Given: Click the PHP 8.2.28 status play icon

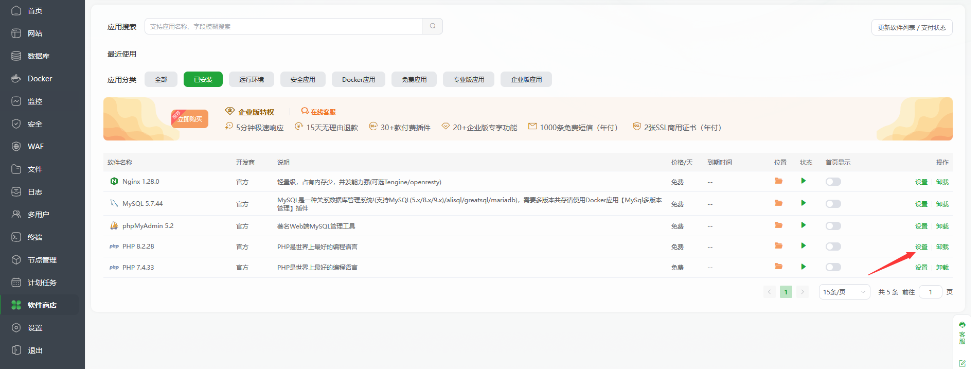Looking at the screenshot, I should point(804,246).
